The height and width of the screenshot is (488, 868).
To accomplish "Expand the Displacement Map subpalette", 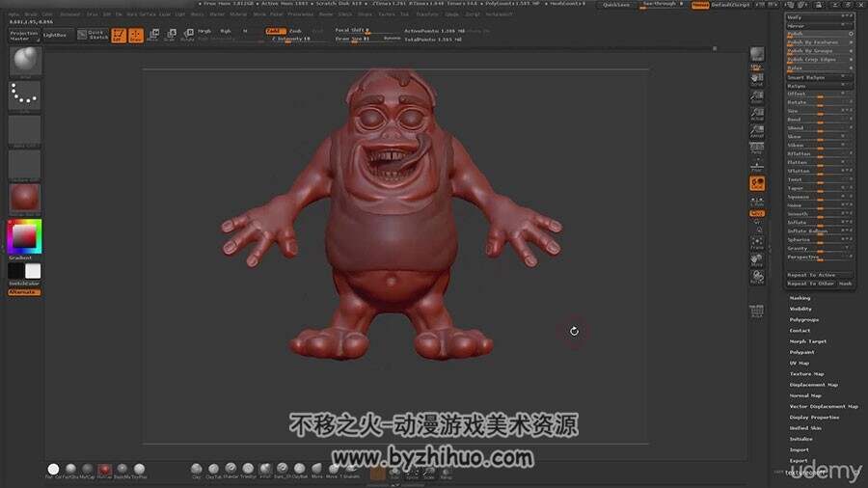I will (x=814, y=385).
